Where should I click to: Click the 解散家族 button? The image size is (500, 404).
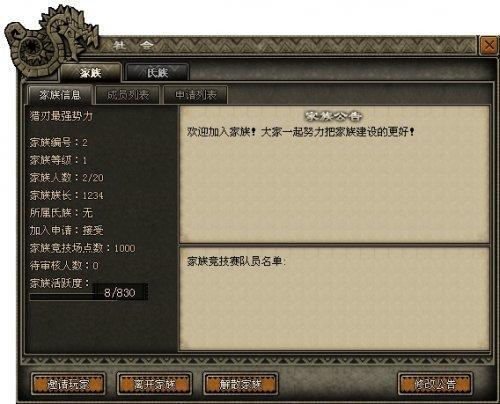(x=240, y=384)
